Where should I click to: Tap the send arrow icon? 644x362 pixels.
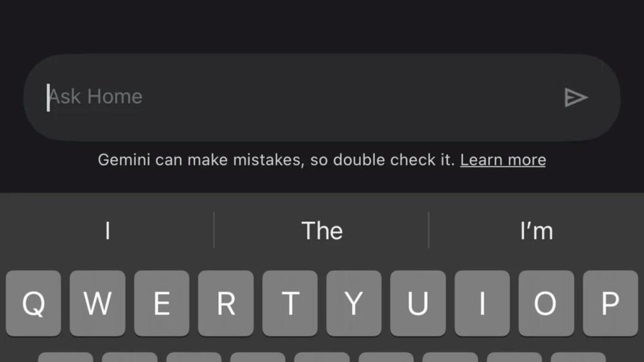pos(576,97)
